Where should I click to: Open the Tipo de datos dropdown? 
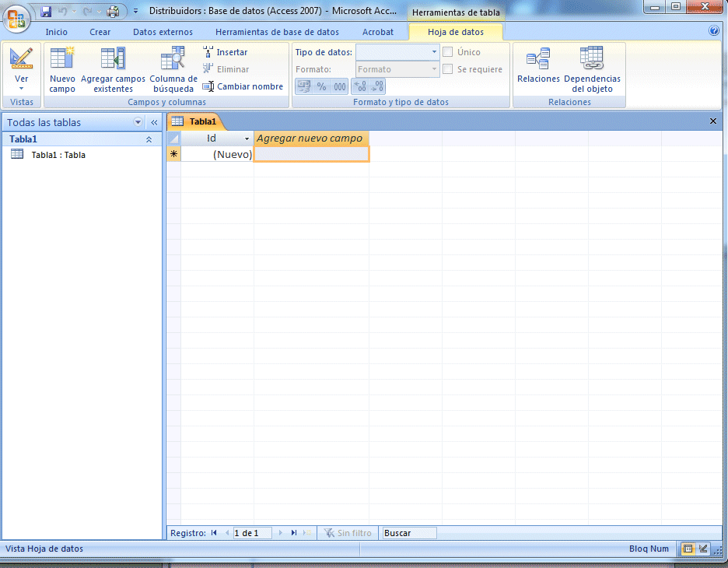[x=434, y=51]
